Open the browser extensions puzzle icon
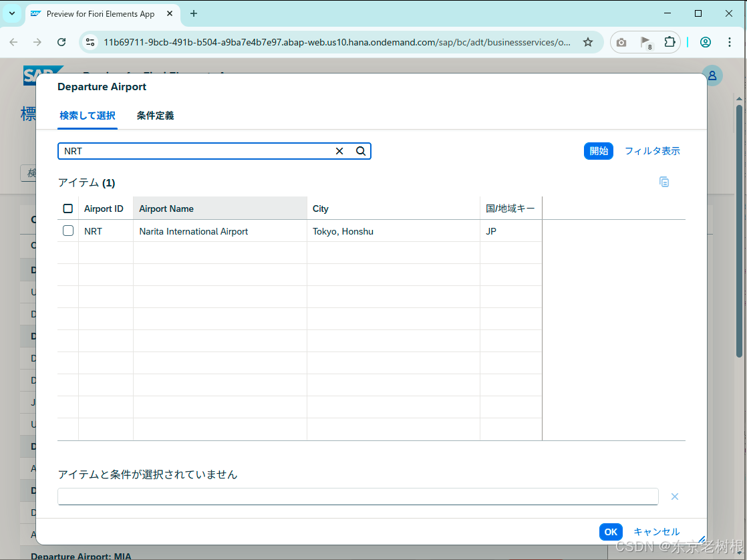This screenshot has width=747, height=560. (x=669, y=41)
